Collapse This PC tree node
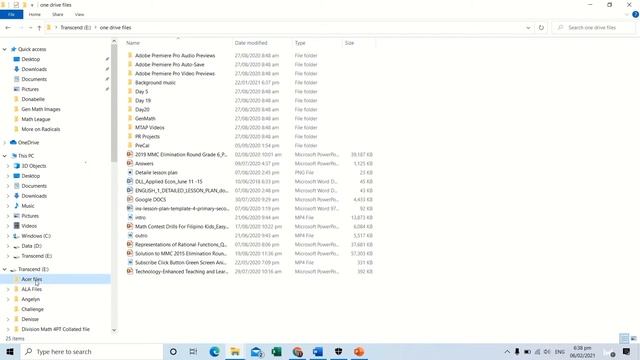 click(x=4, y=156)
